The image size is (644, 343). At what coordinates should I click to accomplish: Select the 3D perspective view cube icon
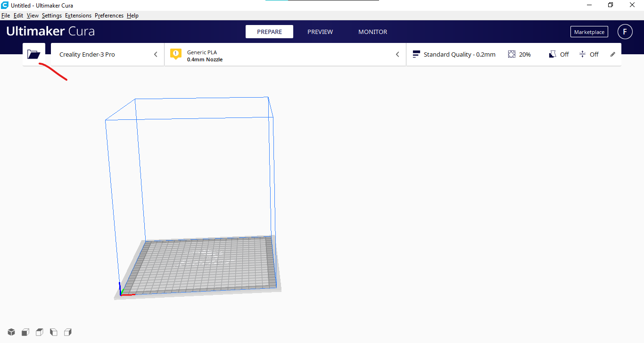(11, 332)
